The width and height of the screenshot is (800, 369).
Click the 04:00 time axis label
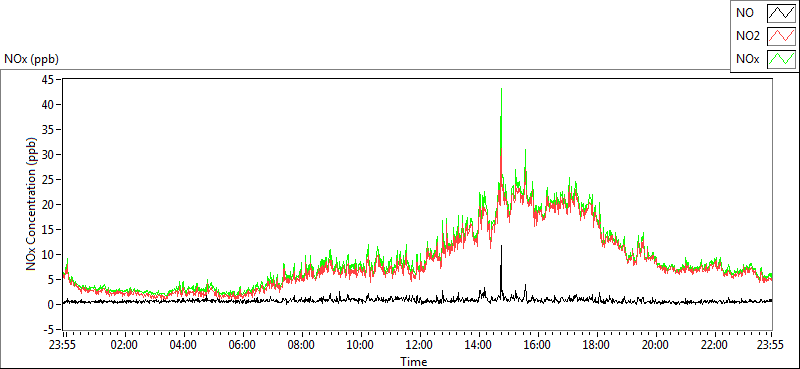pos(183,345)
